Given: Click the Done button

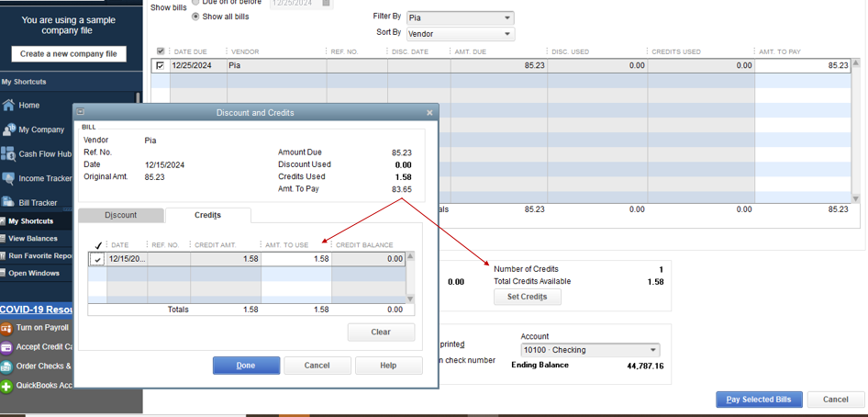Looking at the screenshot, I should pos(246,366).
